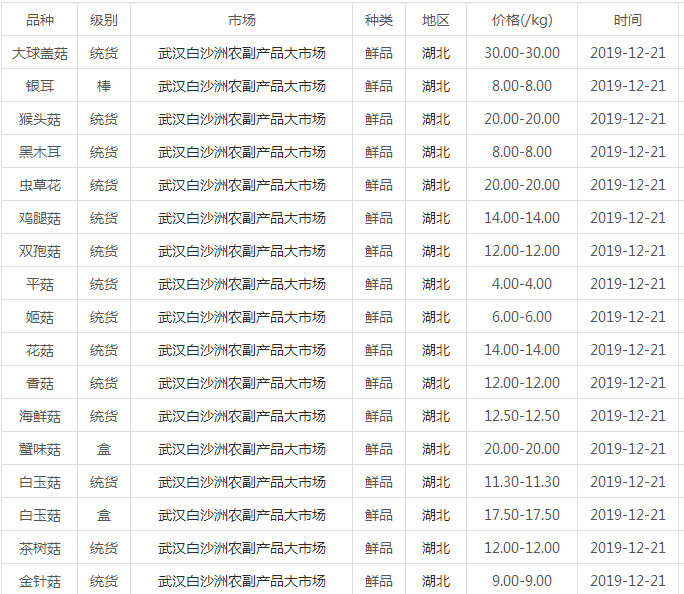Image resolution: width=684 pixels, height=594 pixels.
Task: Select the 鸡腿菇 variety cell
Action: coord(40,218)
